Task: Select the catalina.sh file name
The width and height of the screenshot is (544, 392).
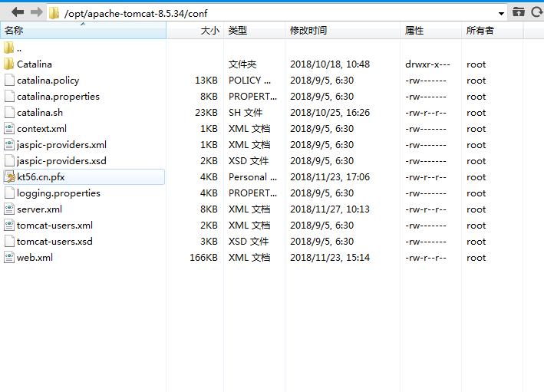Action: pos(40,113)
